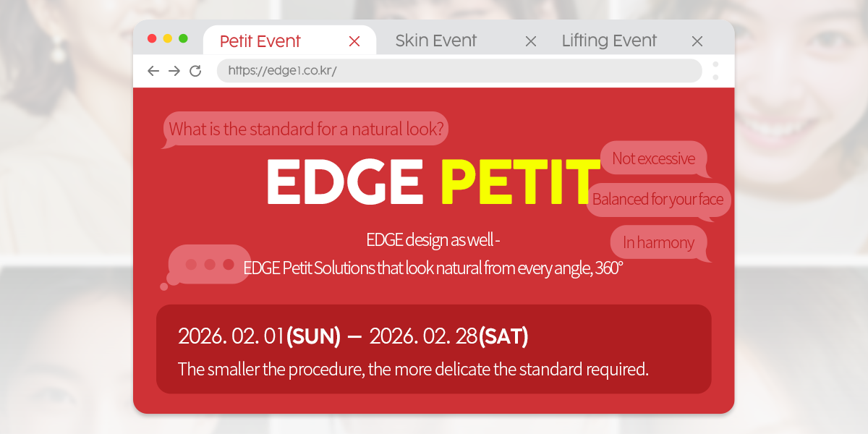Click the "Not excessive" speech bubble
This screenshot has height=434, width=868.
coord(653,158)
